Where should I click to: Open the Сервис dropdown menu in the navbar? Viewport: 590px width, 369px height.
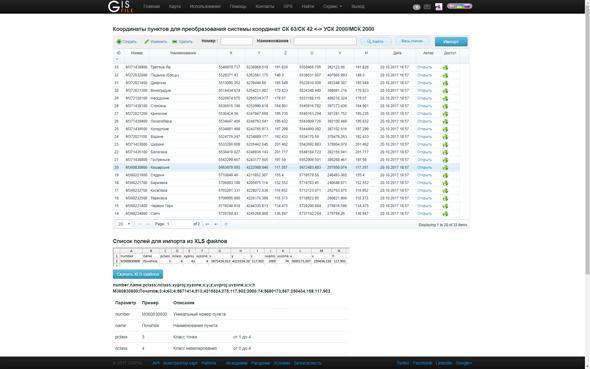(333, 6)
